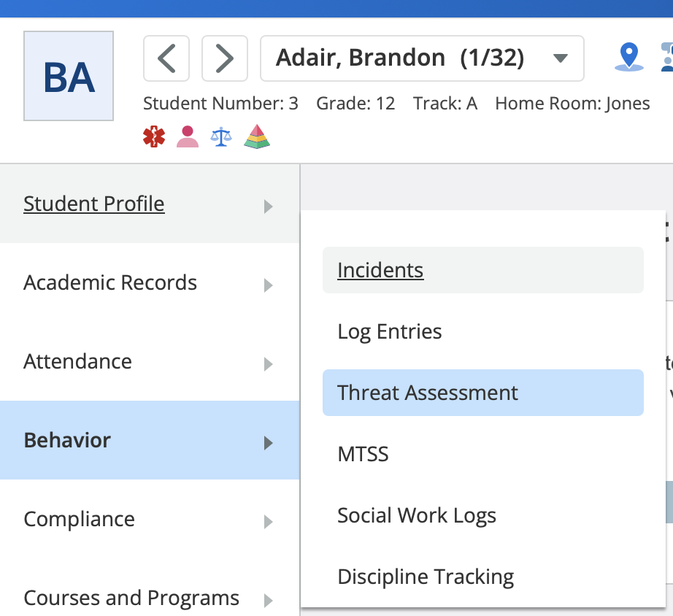Choose Threat Assessment from the submenu

point(483,393)
